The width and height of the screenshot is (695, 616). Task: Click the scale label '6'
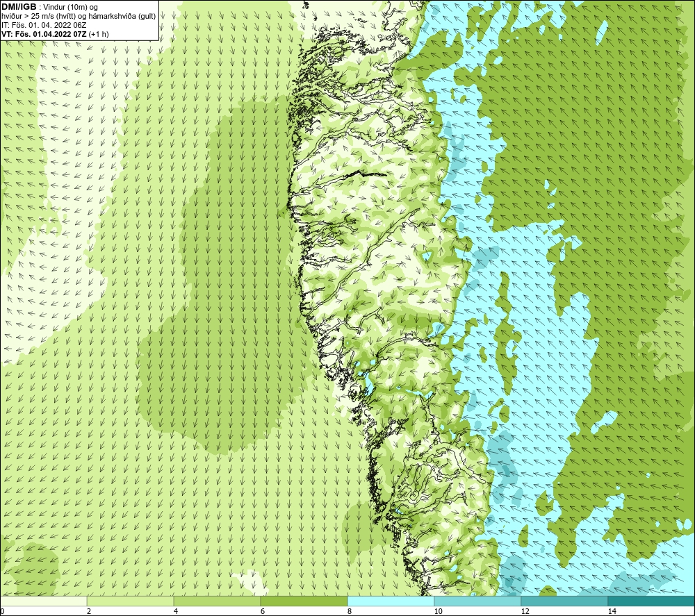[263, 611]
